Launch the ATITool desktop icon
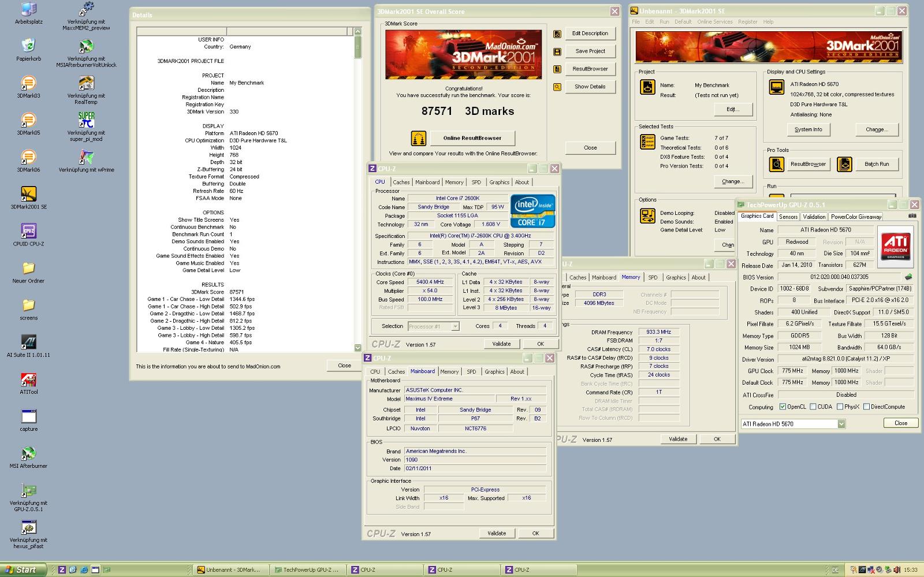This screenshot has width=924, height=577. coord(28,379)
